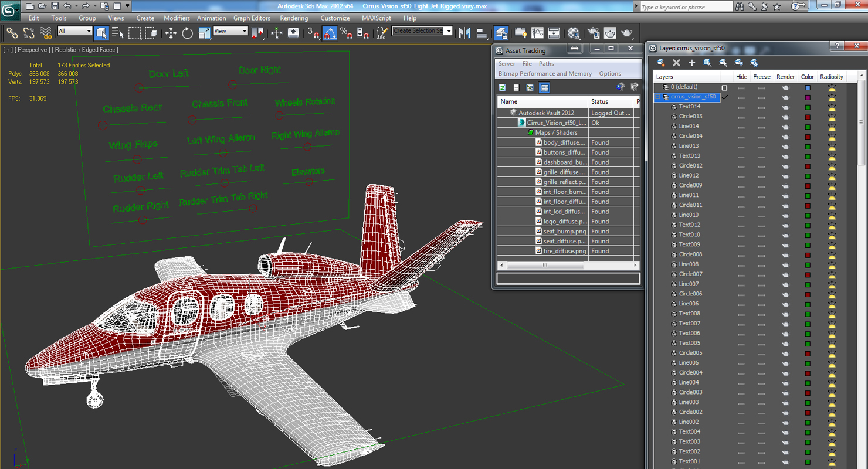Open Options menu in Asset Tracking
868x469 pixels.
pyautogui.click(x=610, y=74)
